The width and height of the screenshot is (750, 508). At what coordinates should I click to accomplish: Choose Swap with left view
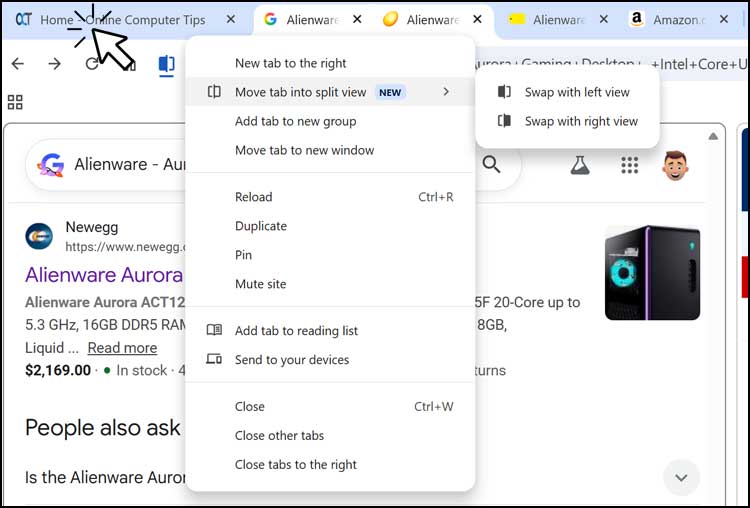click(x=567, y=92)
